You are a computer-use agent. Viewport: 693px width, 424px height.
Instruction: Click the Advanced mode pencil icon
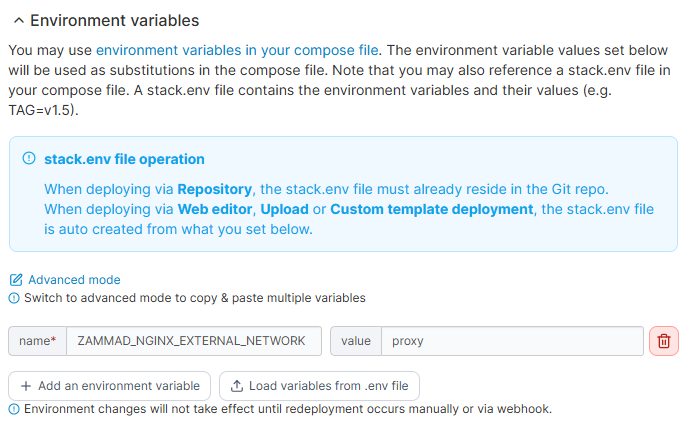coord(15,280)
